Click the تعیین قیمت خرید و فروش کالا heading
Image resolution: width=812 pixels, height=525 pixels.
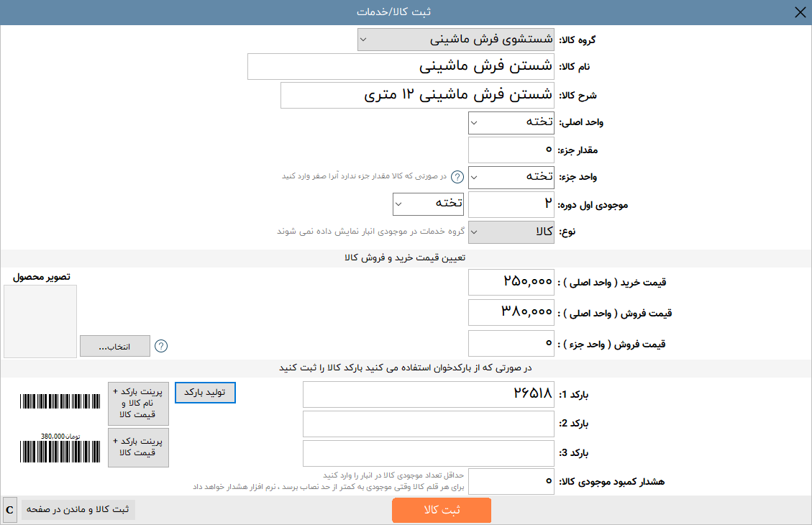[405, 258]
